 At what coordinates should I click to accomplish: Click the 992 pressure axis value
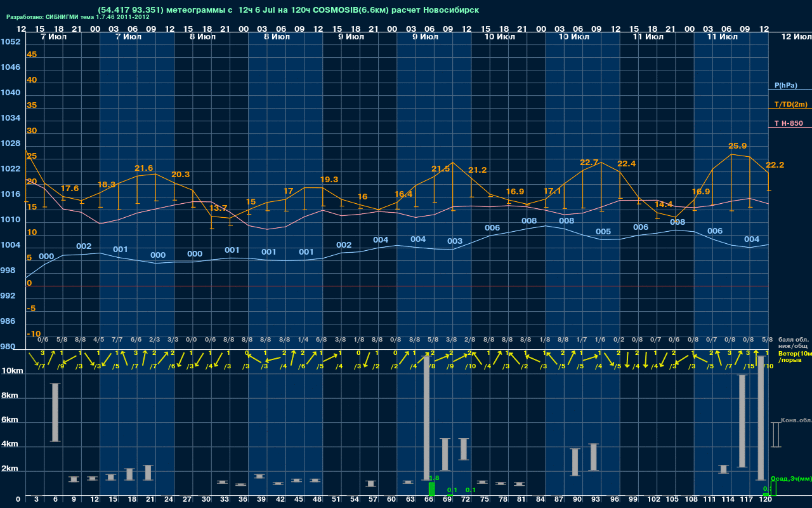[8, 296]
